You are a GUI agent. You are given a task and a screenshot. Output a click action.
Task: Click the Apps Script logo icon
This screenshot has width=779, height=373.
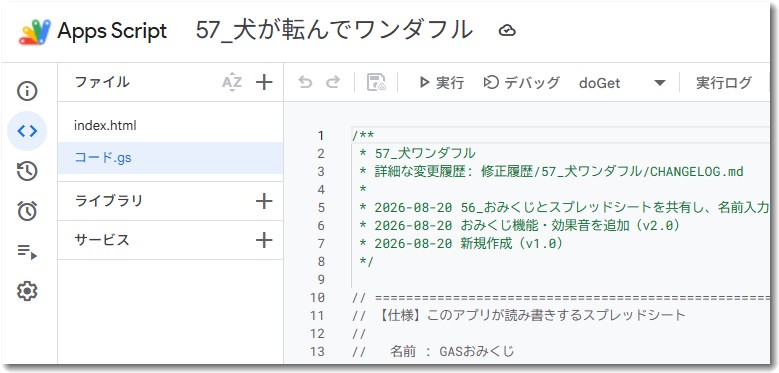pos(35,31)
